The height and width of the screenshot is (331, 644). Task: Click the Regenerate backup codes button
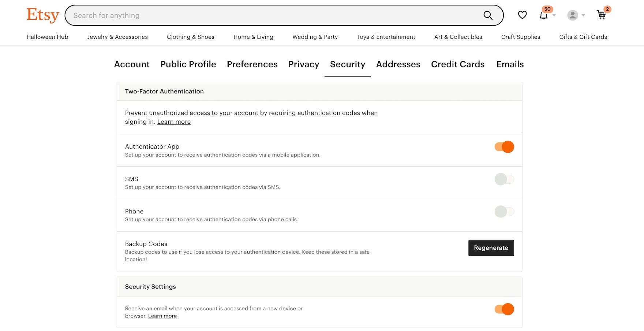tap(491, 248)
